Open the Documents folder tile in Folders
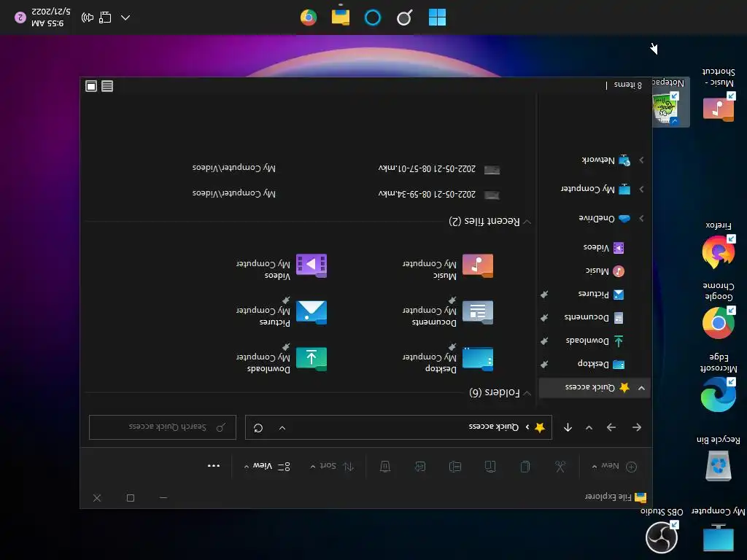This screenshot has height=560, width=747. click(x=448, y=314)
